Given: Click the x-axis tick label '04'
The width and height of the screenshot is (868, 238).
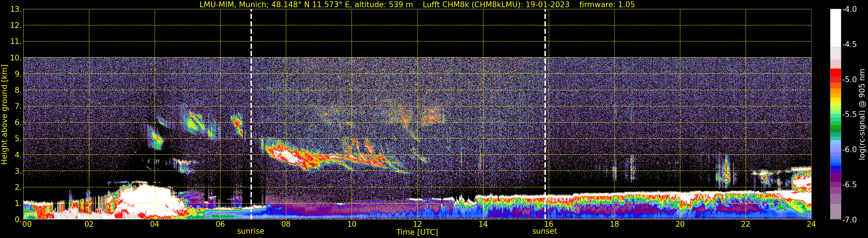Looking at the screenshot, I should pyautogui.click(x=155, y=224).
